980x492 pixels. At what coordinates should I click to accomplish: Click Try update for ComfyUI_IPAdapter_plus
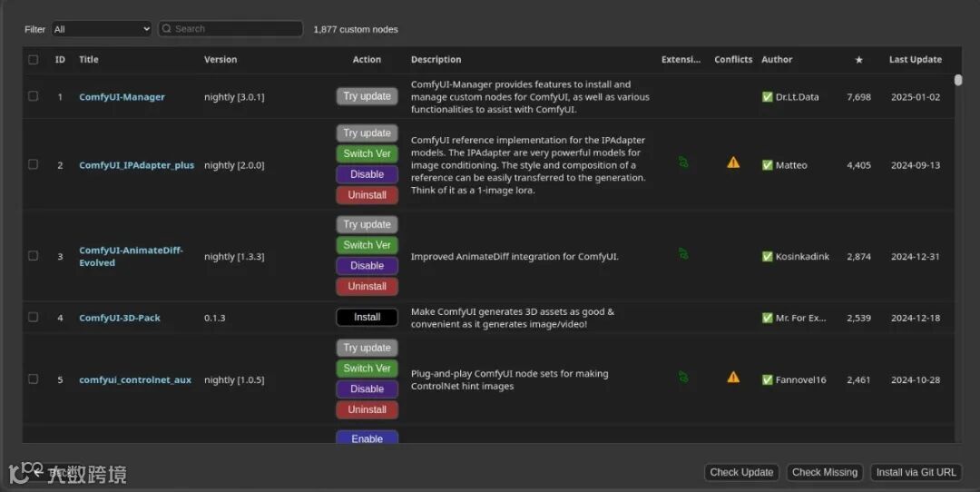pyautogui.click(x=367, y=133)
